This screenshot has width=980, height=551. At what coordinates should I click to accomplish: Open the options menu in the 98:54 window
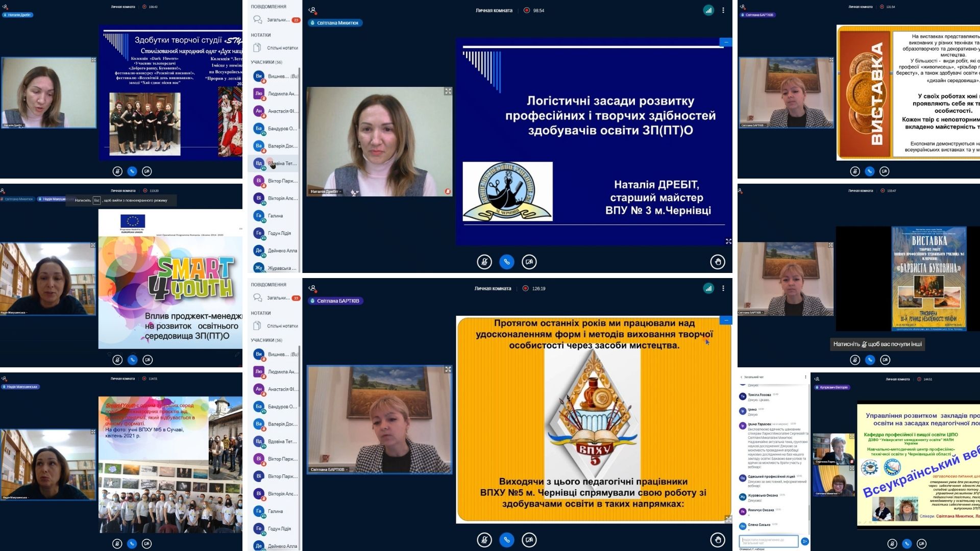723,10
